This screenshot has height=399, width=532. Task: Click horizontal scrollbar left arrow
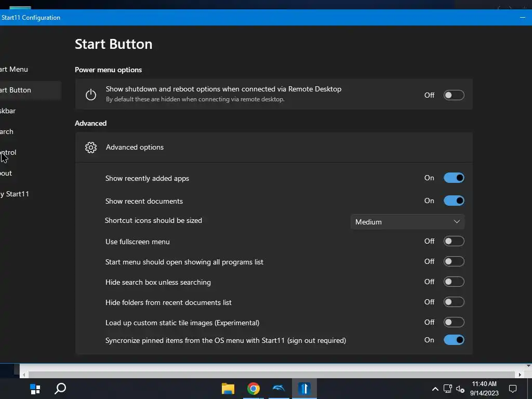click(24, 375)
